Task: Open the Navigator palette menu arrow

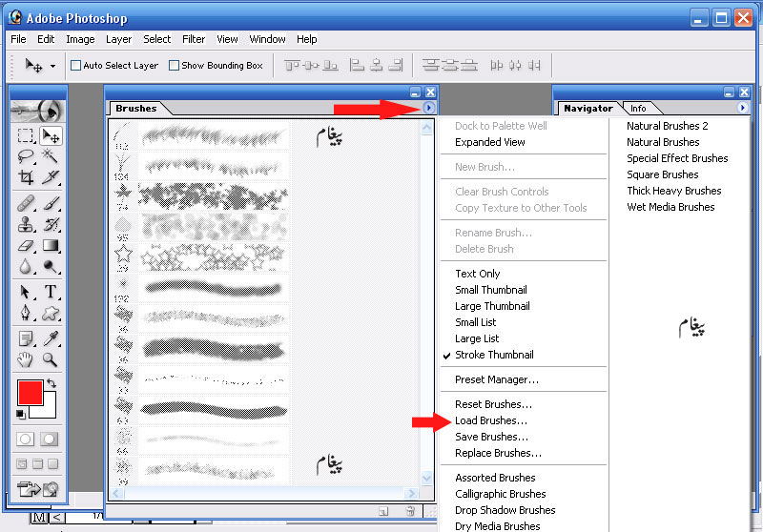Action: (x=743, y=108)
